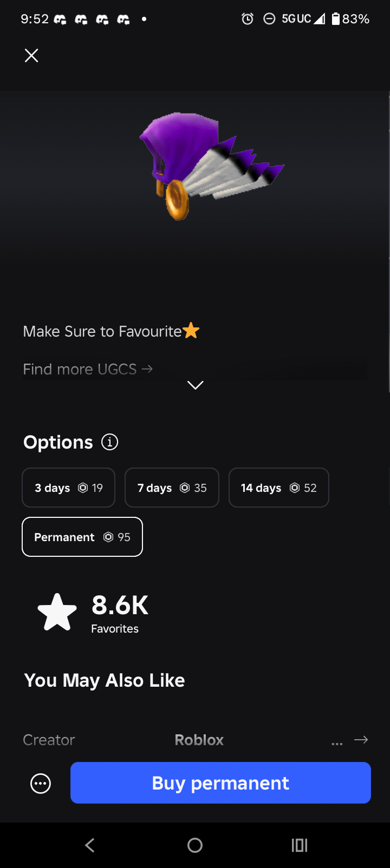Open the Options info icon

(x=110, y=442)
